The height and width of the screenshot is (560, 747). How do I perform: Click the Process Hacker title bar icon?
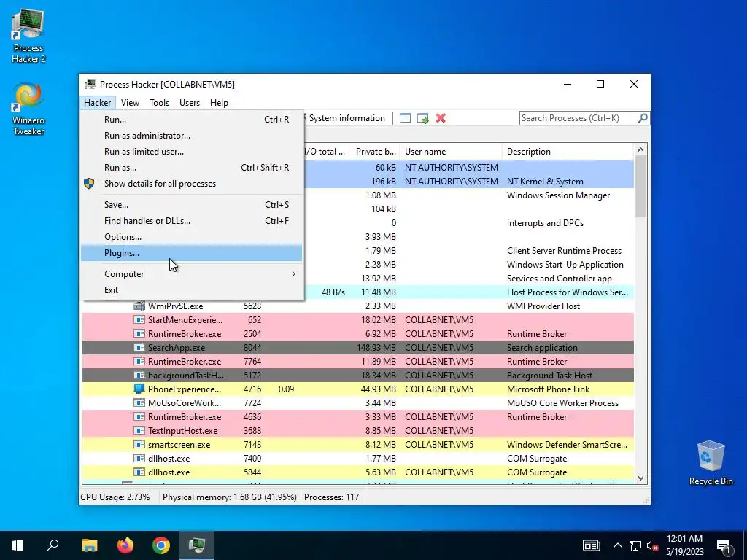click(x=90, y=85)
